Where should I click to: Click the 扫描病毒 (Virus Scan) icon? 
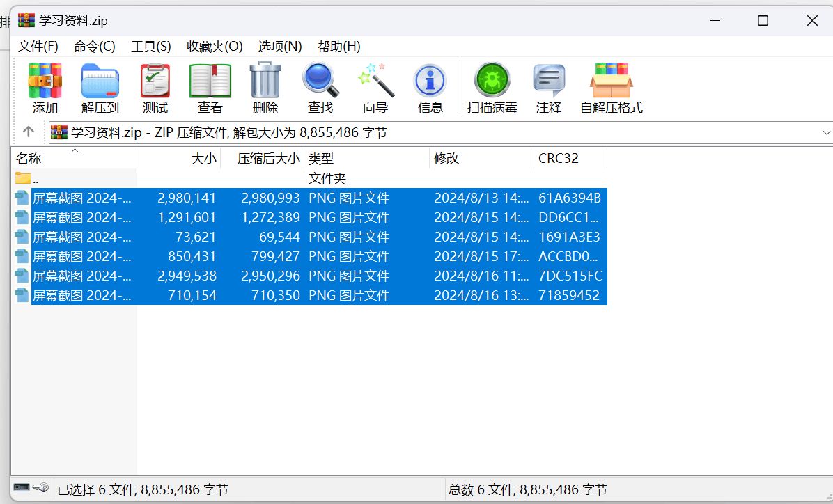tap(492, 81)
